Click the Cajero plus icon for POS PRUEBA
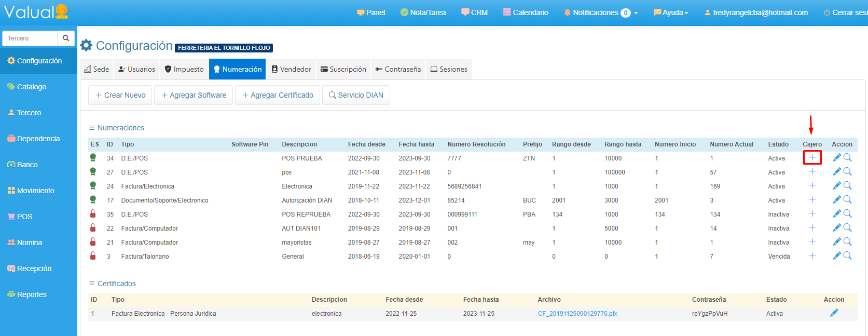The width and height of the screenshot is (868, 336). point(812,157)
